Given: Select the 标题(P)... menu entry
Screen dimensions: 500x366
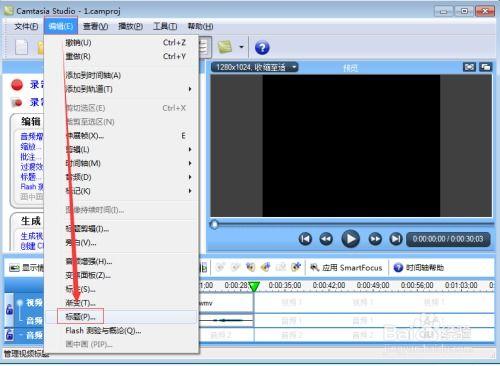Looking at the screenshot, I should click(x=80, y=317).
